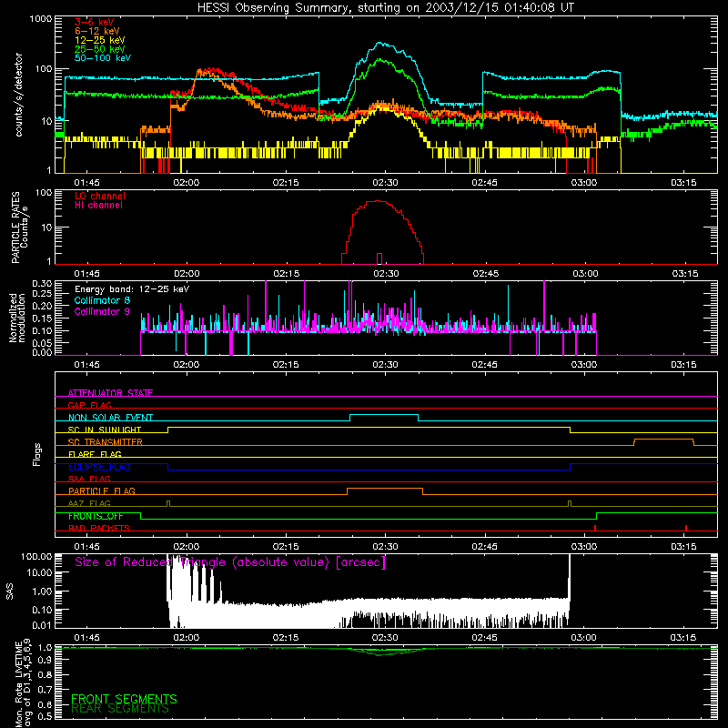Click the BAD PACKETS flag label

coord(99,528)
